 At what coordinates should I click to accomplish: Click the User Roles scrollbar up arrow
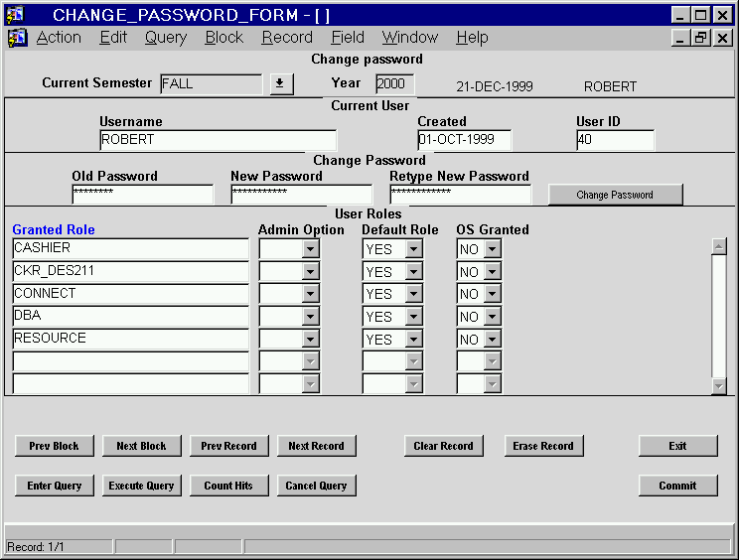click(x=719, y=246)
